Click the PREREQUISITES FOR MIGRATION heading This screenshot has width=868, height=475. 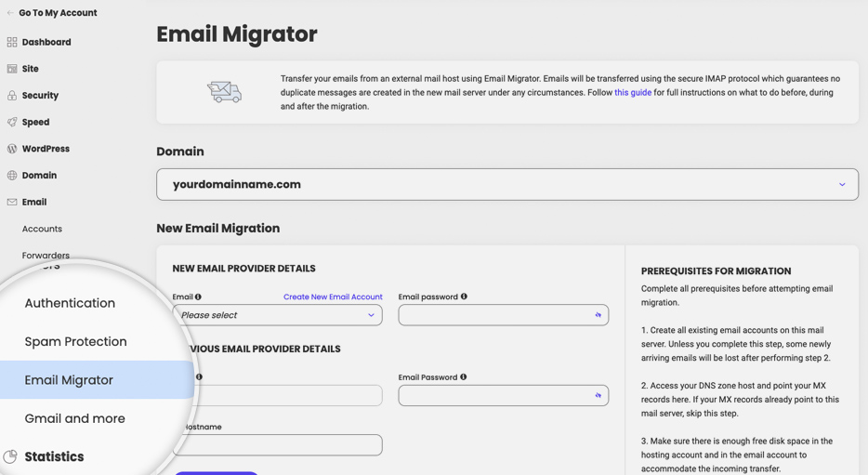716,270
